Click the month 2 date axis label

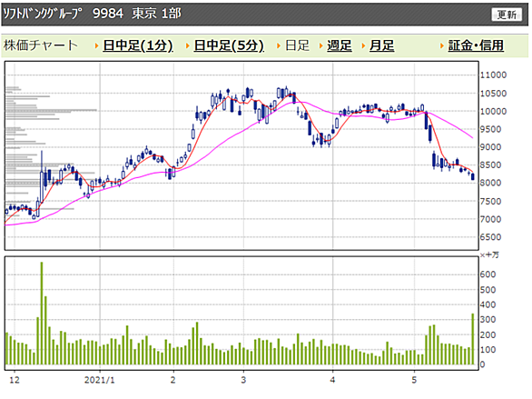click(x=173, y=380)
